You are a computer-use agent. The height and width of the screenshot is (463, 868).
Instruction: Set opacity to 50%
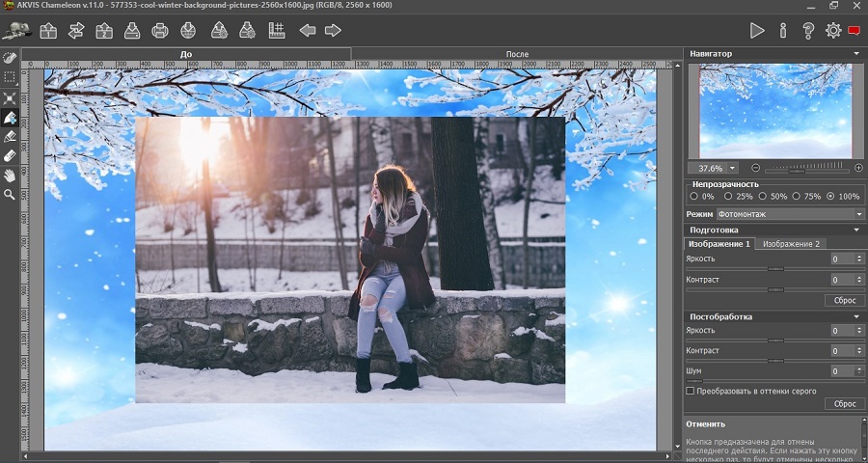point(762,197)
